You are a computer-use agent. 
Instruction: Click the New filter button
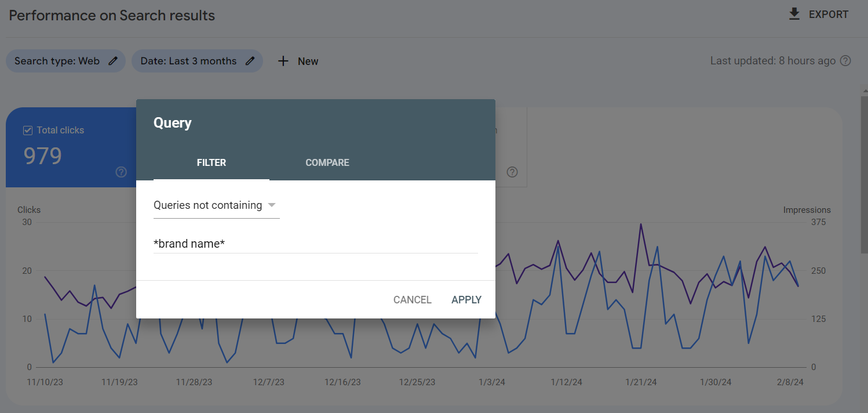coord(298,61)
